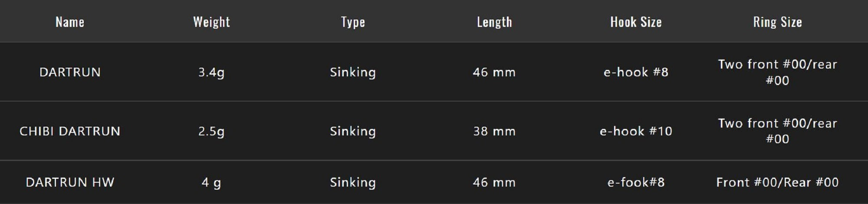This screenshot has height=204, width=868.
Task: Click the Length column header
Action: pyautogui.click(x=494, y=22)
